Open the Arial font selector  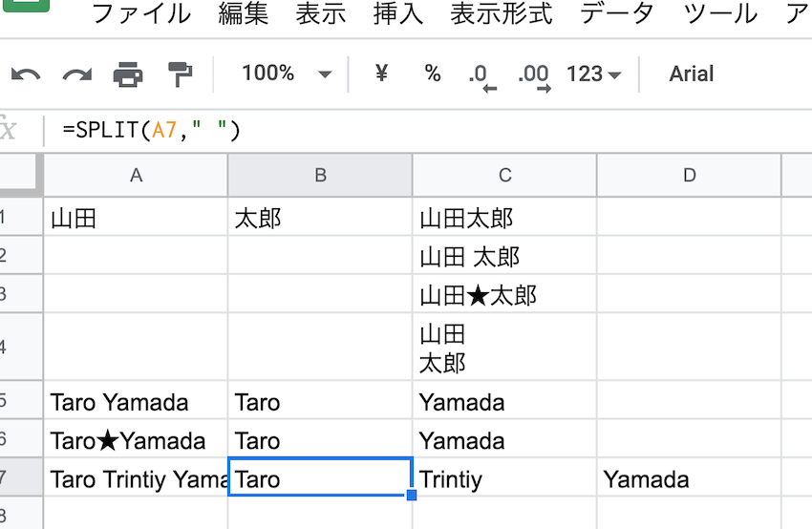pyautogui.click(x=692, y=74)
